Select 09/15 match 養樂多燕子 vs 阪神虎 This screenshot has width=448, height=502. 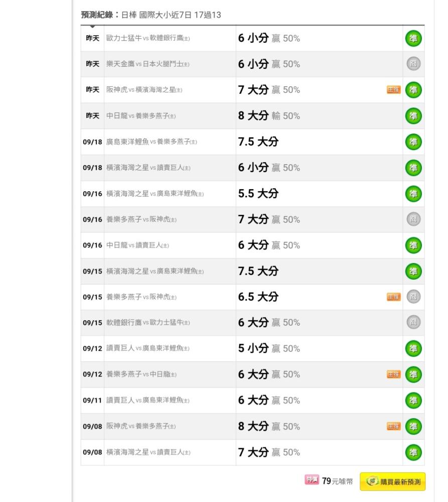click(x=141, y=297)
